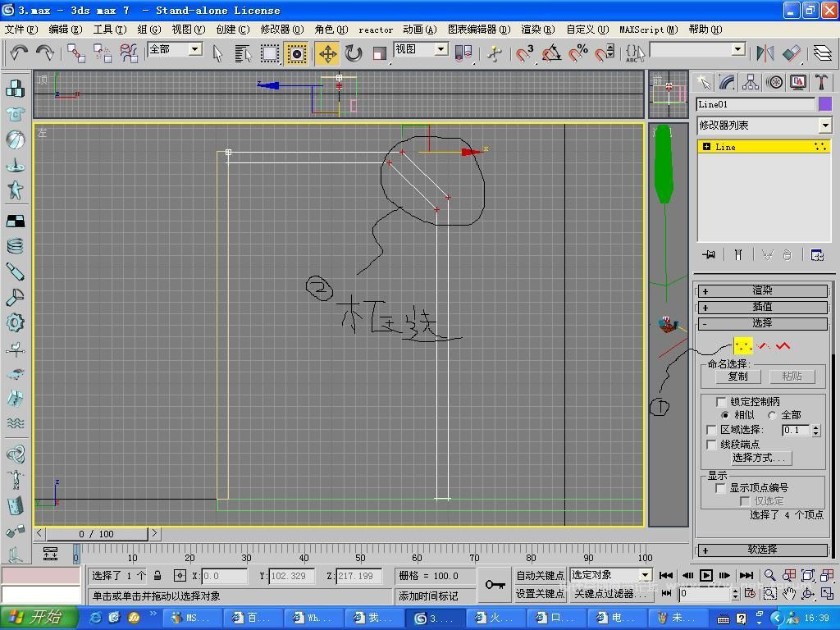The image size is (840, 630).
Task: Toggle 自动关键点 button
Action: (540, 575)
